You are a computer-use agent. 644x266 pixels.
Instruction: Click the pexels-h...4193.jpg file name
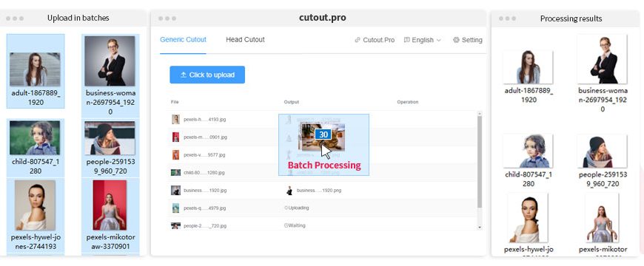pos(204,120)
